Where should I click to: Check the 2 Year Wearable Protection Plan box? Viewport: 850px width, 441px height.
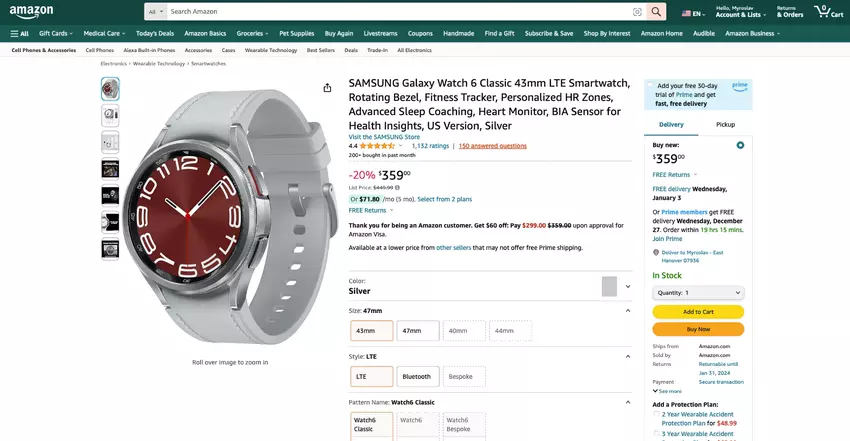click(656, 415)
